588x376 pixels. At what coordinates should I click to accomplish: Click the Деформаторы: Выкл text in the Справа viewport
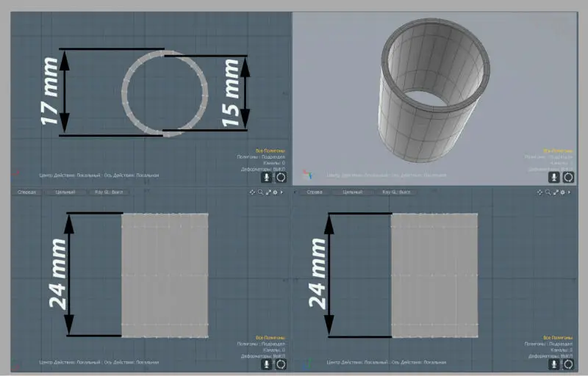[x=551, y=356]
